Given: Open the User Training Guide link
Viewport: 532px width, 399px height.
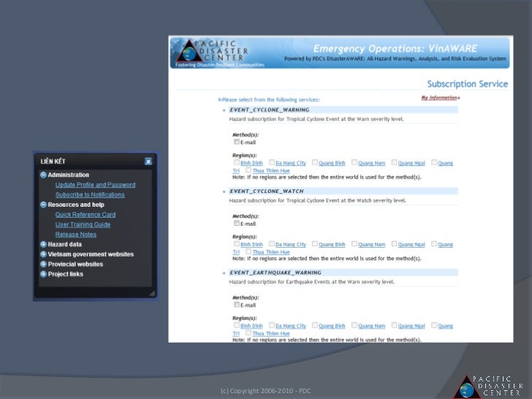Looking at the screenshot, I should (83, 224).
